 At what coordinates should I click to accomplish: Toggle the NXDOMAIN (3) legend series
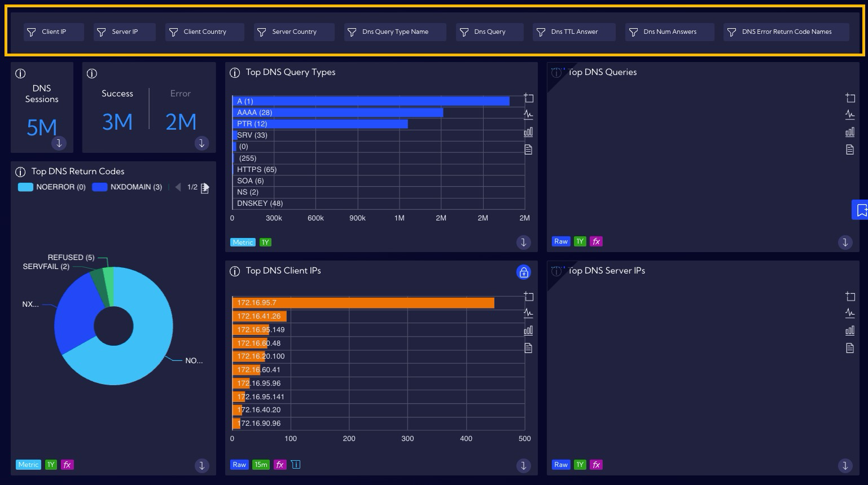click(x=127, y=187)
